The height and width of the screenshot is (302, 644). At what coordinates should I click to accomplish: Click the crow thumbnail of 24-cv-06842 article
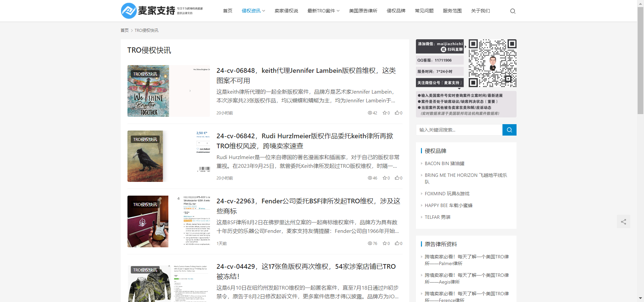(169, 156)
